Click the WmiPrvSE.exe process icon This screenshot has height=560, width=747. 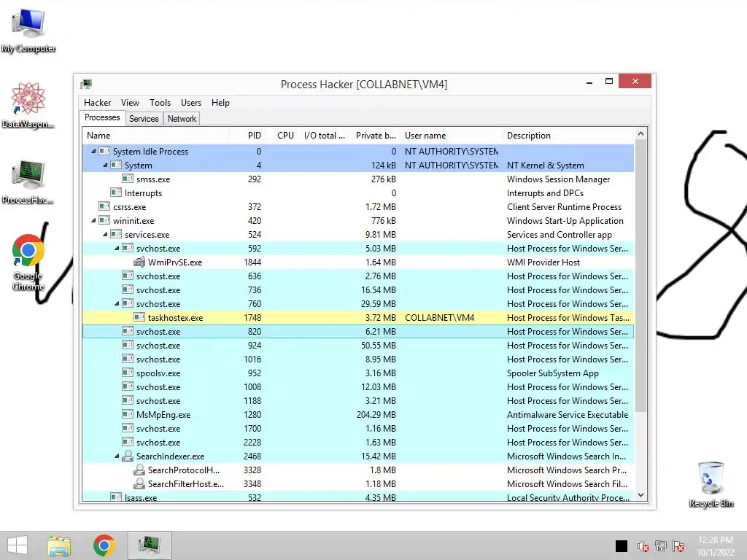[x=139, y=262]
